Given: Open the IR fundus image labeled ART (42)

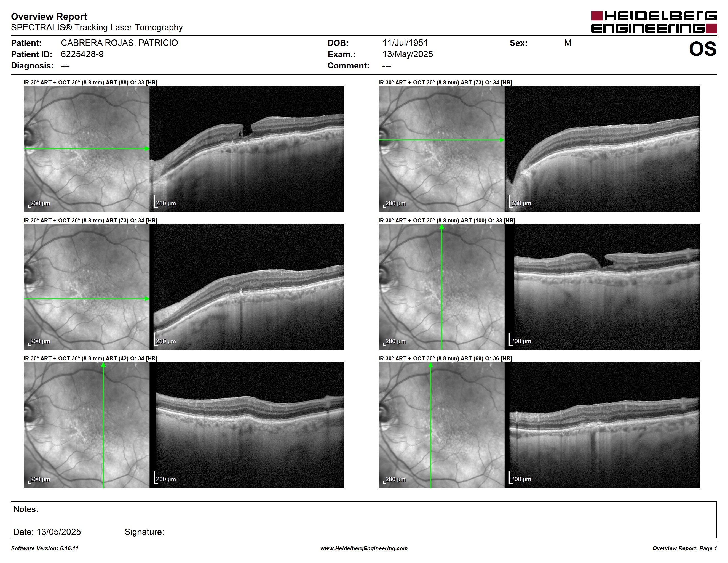Looking at the screenshot, I should click(86, 425).
